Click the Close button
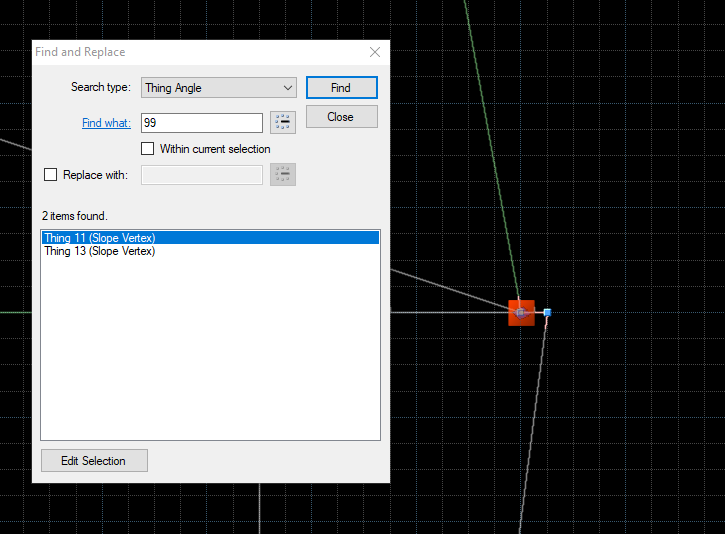This screenshot has height=534, width=725. 342,117
